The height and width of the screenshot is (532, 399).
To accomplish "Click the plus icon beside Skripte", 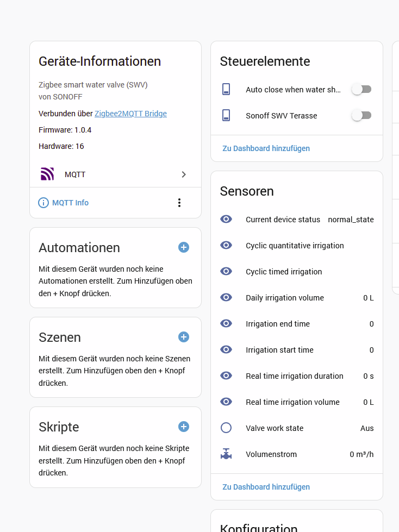I will point(184,427).
